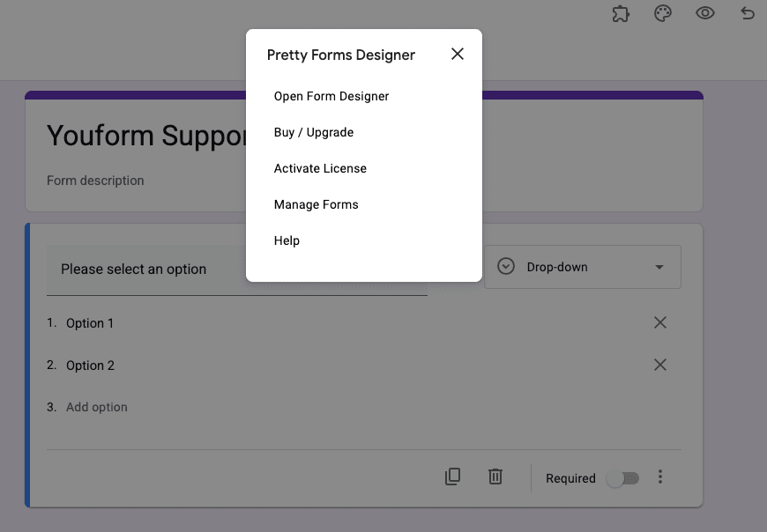
Task: Edit the Option 1 text
Action: click(90, 323)
